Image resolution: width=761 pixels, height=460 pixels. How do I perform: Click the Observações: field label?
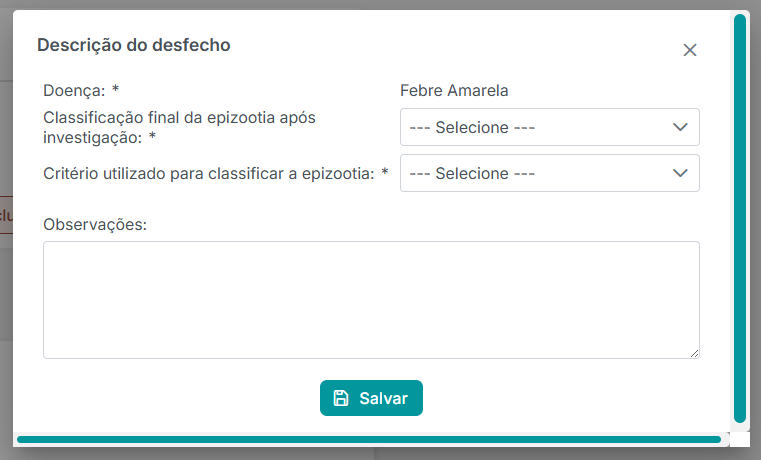click(95, 225)
